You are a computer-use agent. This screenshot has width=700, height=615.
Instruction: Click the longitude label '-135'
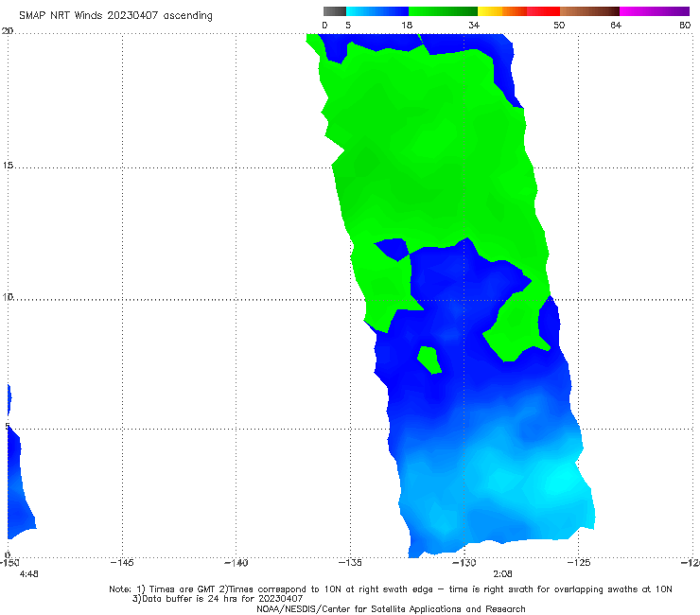350,563
